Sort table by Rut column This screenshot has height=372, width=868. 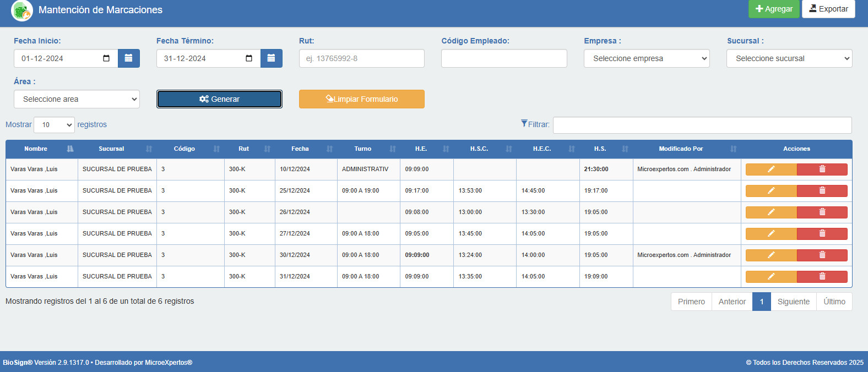249,149
